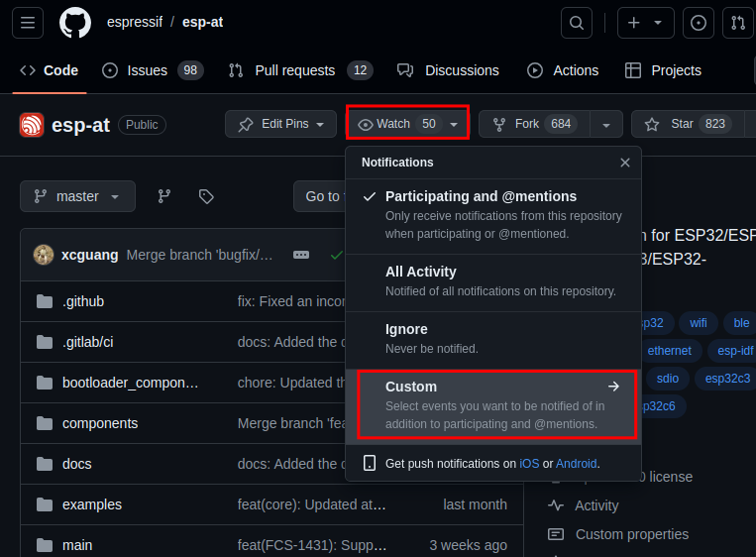Screen dimensions: 756x557
Task: Show commit details via ellipsis button
Action: coord(301,255)
